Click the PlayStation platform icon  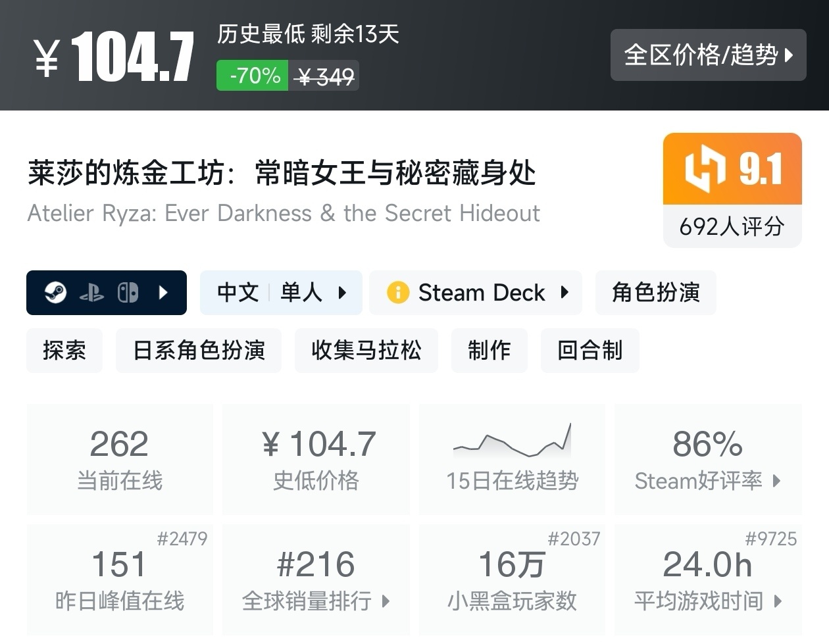91,293
